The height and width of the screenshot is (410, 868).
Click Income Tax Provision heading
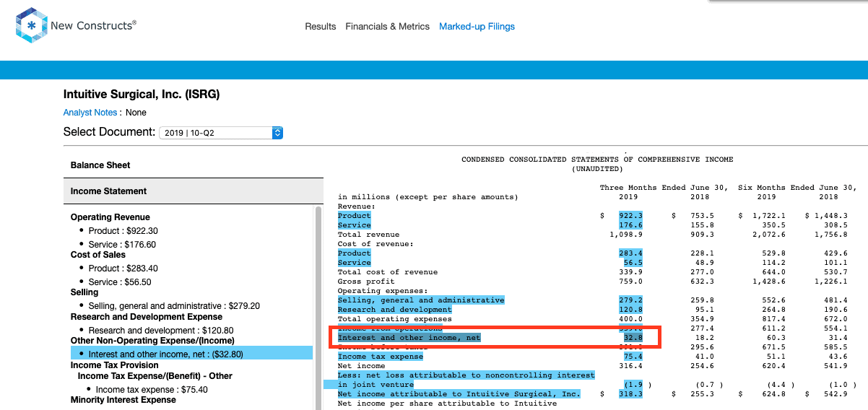click(x=115, y=365)
